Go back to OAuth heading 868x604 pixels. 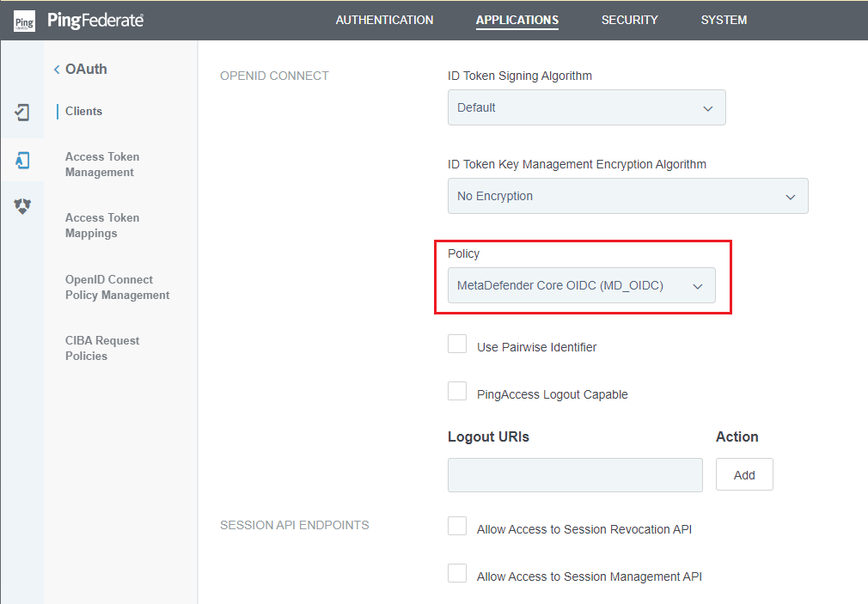(x=86, y=70)
